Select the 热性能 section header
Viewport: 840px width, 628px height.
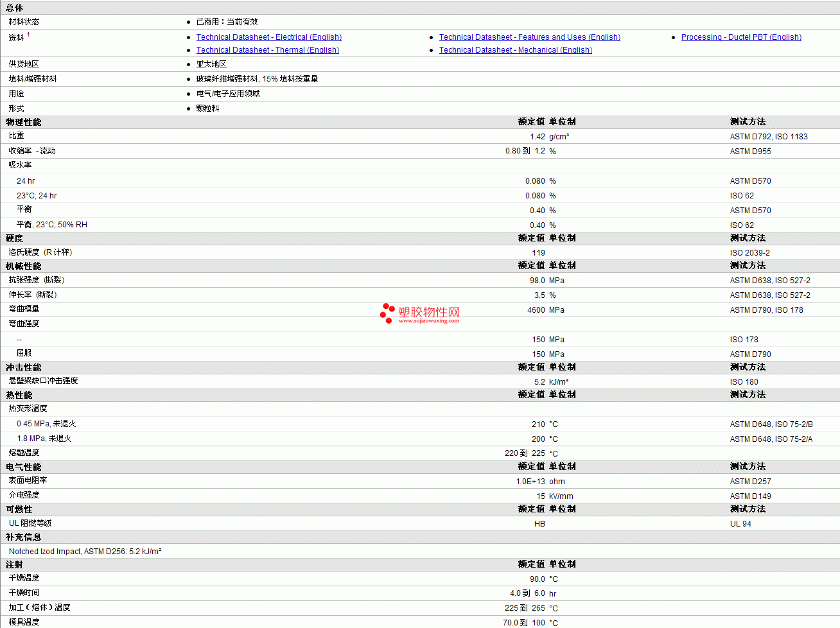(19, 395)
